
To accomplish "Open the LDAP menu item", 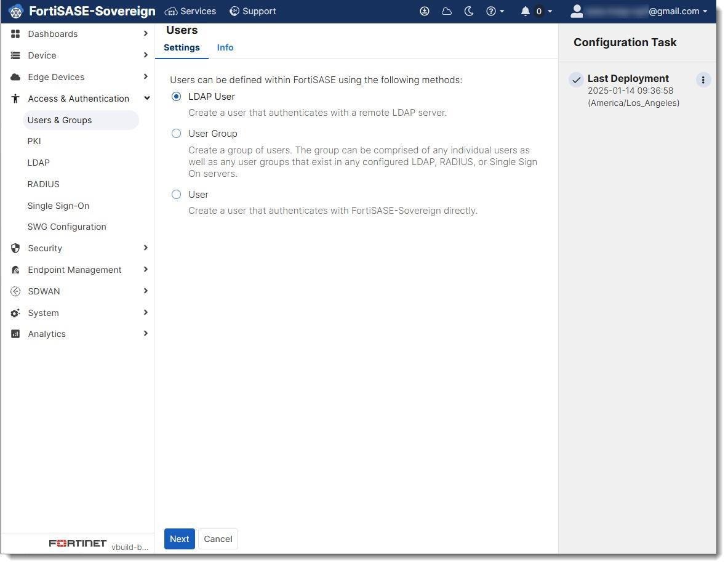I will [x=39, y=163].
